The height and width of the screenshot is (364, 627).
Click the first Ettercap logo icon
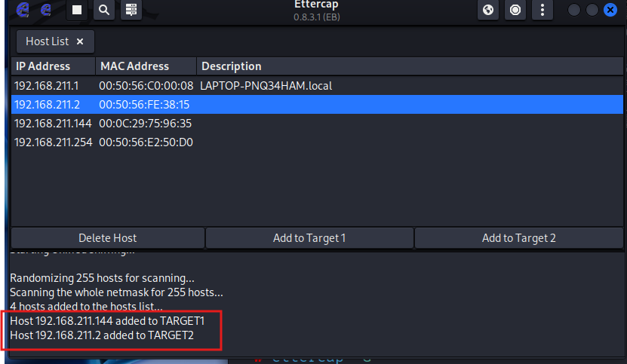click(23, 10)
